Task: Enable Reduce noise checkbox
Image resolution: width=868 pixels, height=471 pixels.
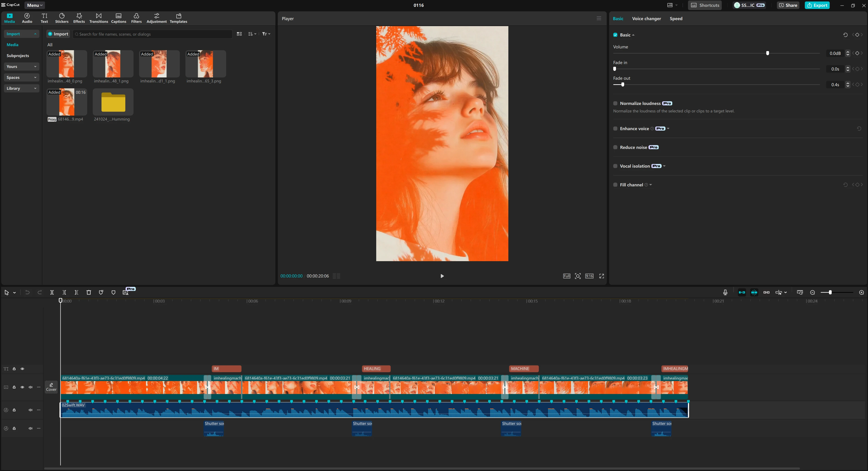Action: (615, 147)
